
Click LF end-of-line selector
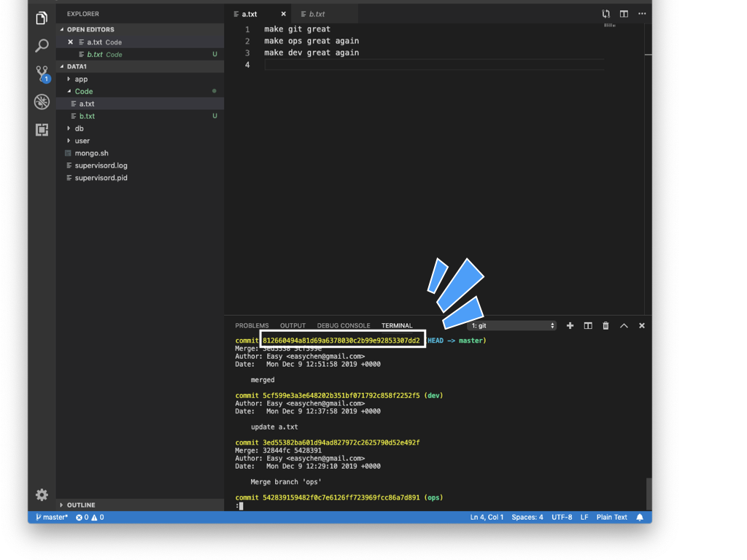[x=584, y=517]
